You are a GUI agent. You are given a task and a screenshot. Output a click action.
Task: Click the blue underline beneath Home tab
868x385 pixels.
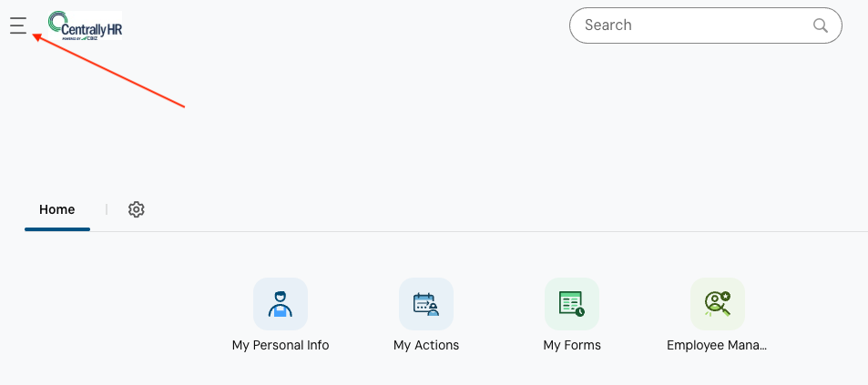[x=56, y=229]
